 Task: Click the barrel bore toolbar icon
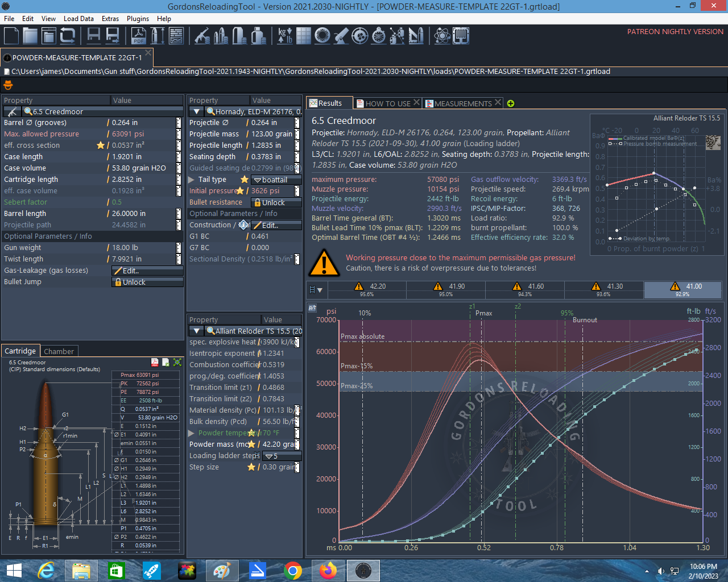322,36
